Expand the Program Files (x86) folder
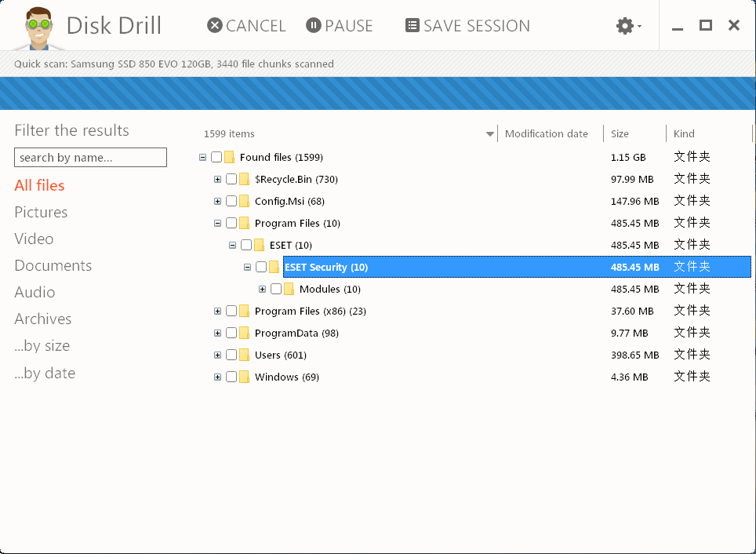This screenshot has width=756, height=554. tap(217, 312)
